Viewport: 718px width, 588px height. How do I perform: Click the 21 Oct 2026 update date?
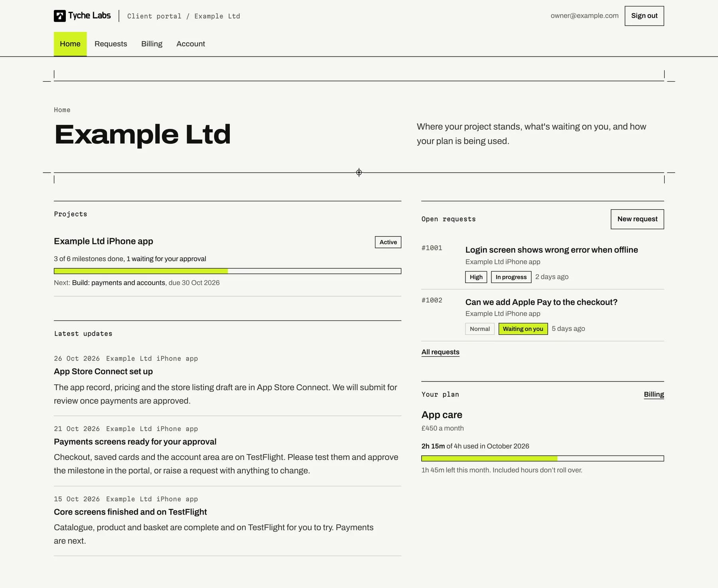pos(77,429)
